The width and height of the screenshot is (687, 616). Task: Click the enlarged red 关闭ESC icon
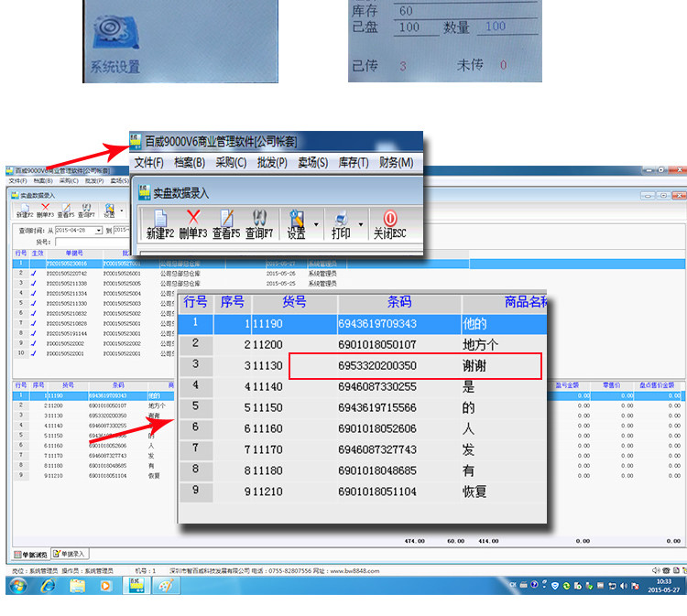(x=390, y=218)
